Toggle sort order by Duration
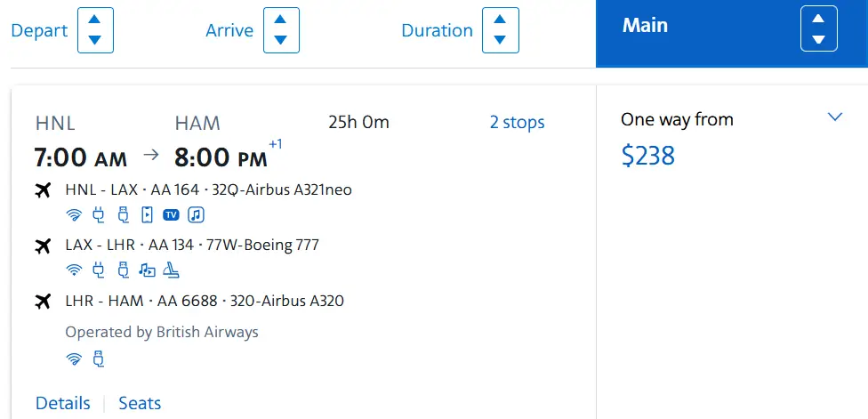Image resolution: width=868 pixels, height=419 pixels. coord(500,30)
